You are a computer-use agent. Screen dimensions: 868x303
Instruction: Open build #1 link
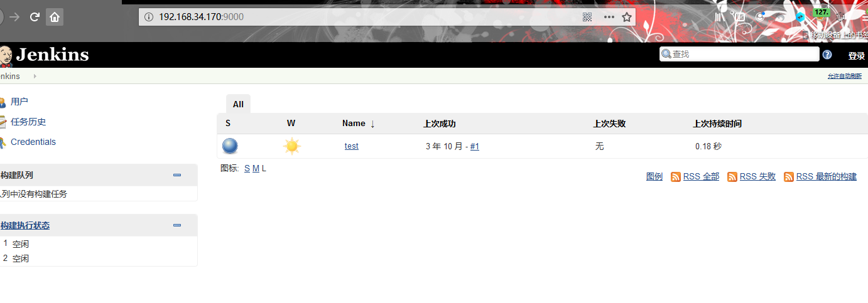[475, 146]
